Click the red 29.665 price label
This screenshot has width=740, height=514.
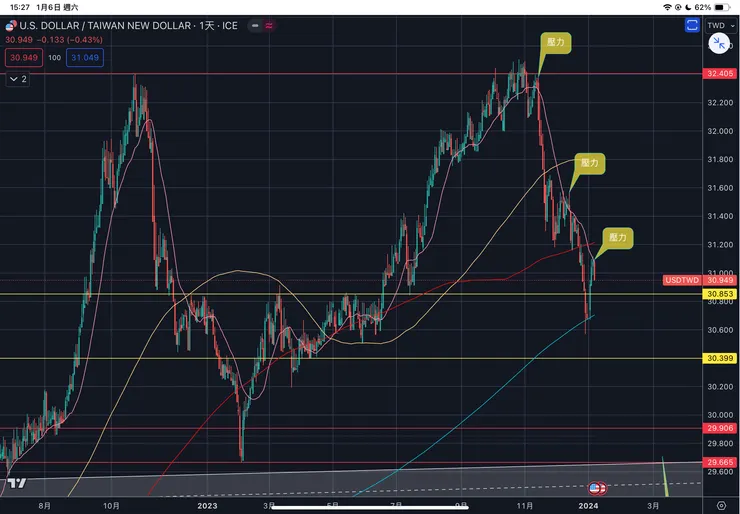(x=720, y=462)
